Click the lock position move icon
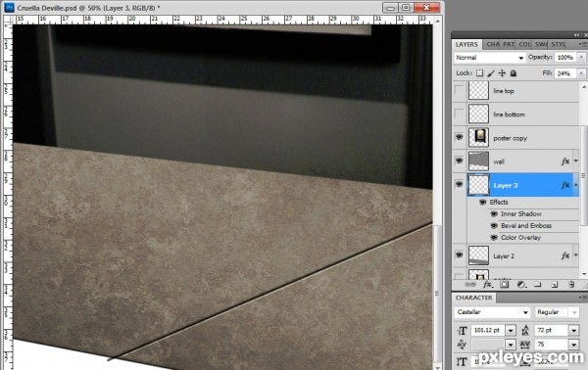588x370 pixels. point(502,73)
